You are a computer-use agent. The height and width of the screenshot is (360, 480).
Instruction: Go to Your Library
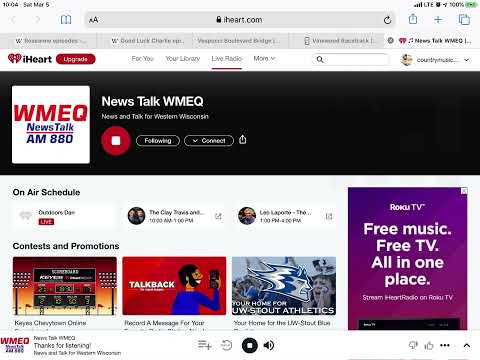tap(183, 59)
